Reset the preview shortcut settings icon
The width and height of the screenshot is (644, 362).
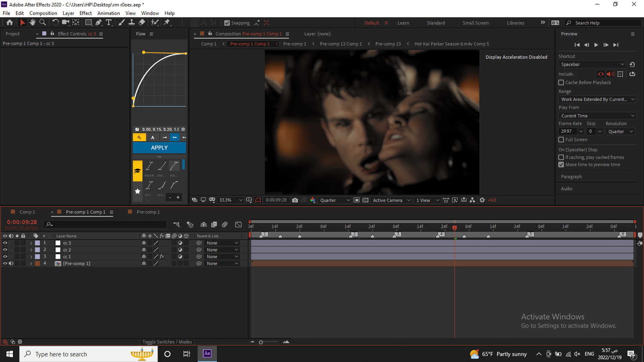(x=632, y=64)
